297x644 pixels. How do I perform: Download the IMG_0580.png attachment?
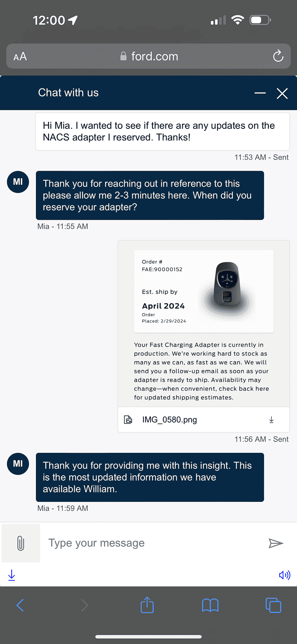point(272,420)
